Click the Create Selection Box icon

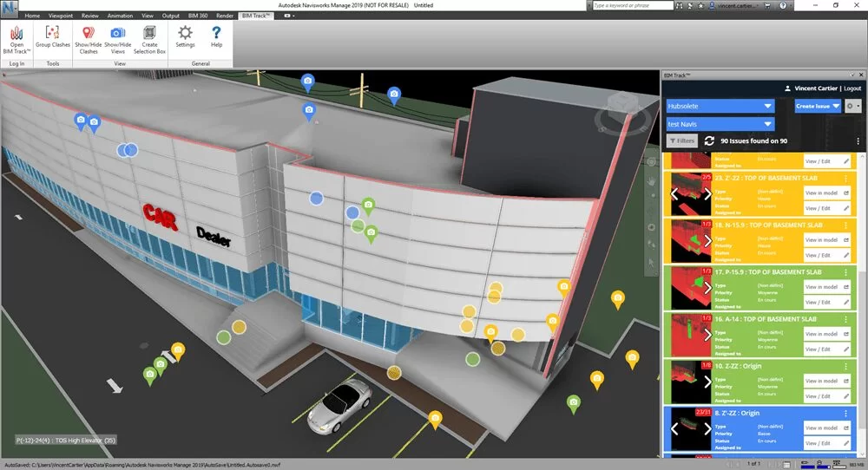point(149,38)
